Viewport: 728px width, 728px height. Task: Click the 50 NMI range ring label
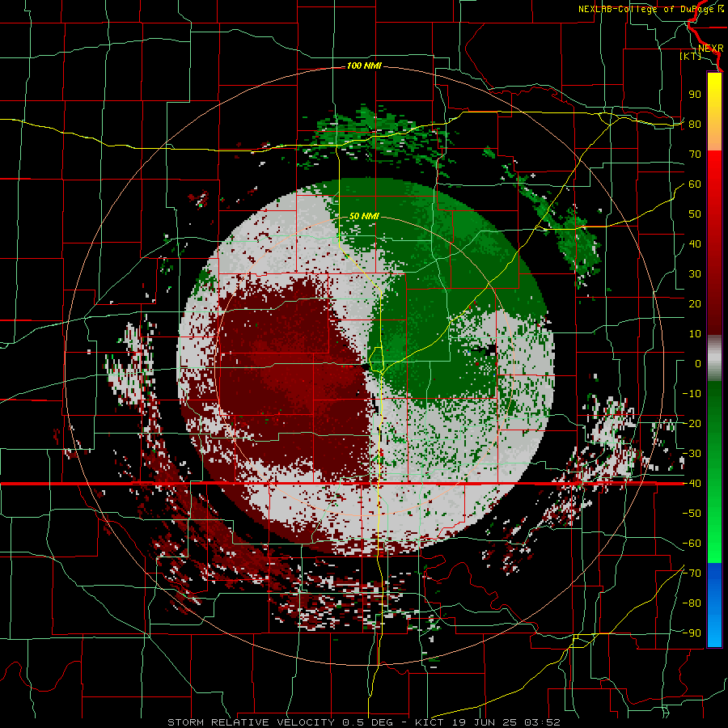(x=364, y=216)
